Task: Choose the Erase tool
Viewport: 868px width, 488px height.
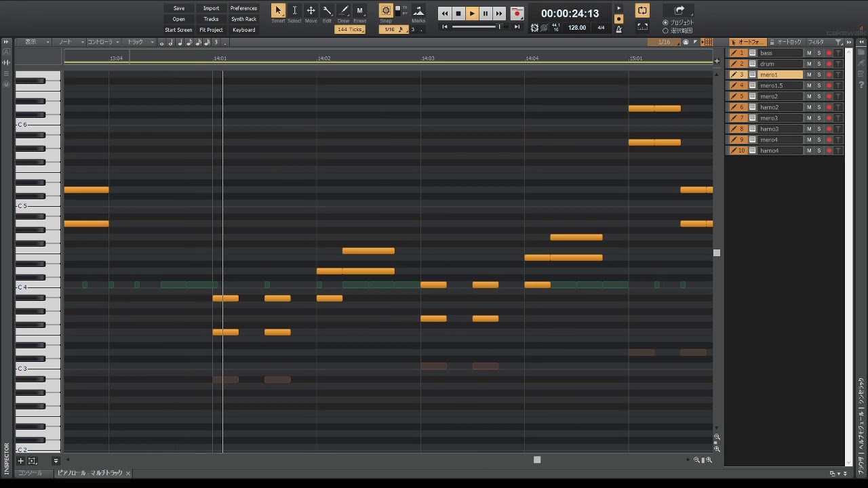Action: point(359,11)
